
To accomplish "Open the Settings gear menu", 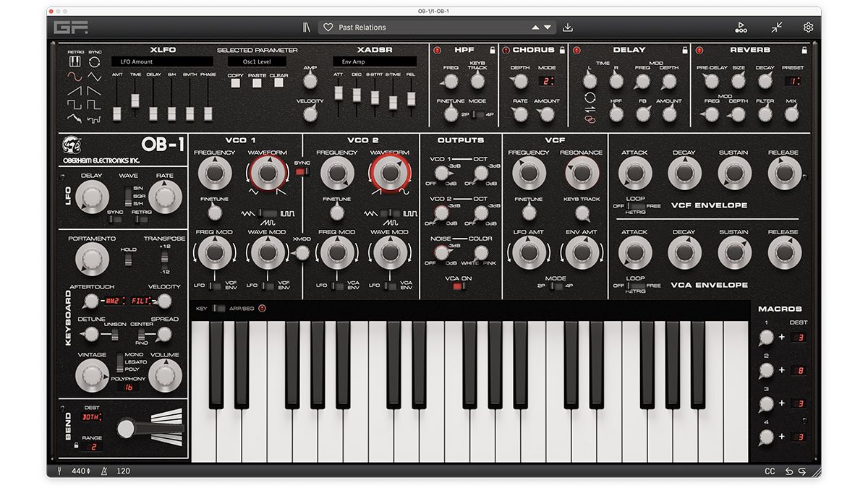I will [808, 26].
